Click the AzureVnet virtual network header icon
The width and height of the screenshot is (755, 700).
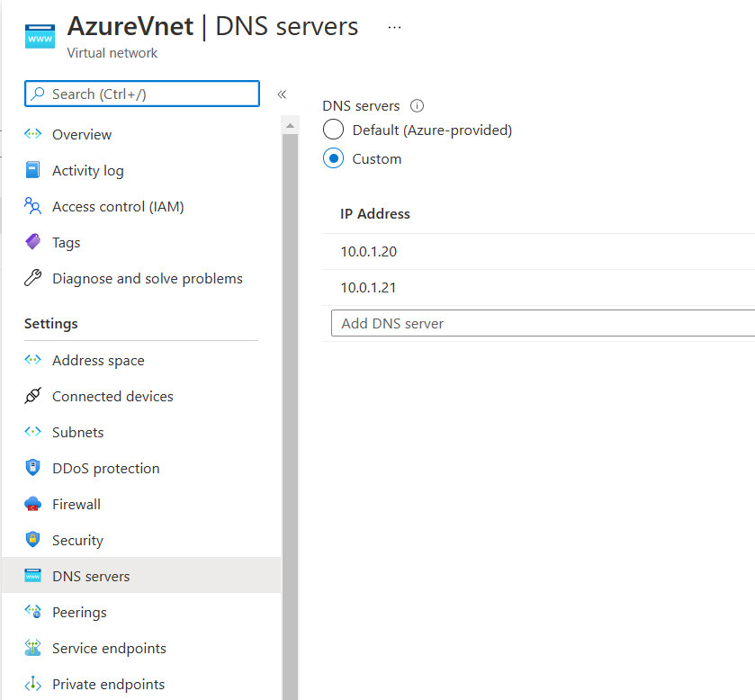tap(40, 37)
